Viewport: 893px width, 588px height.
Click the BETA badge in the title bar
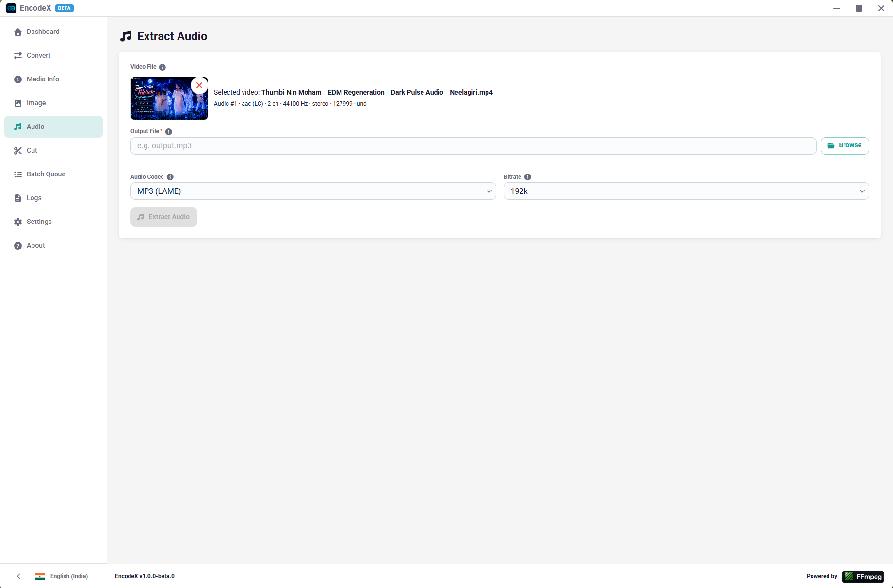(65, 8)
